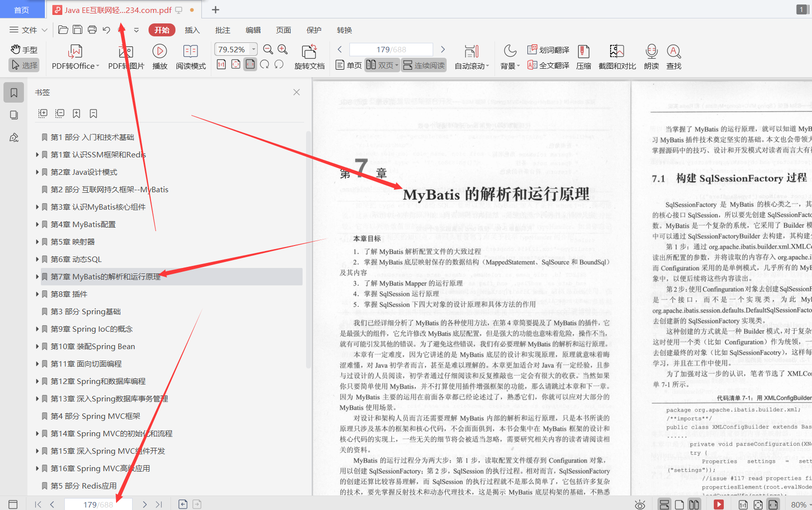This screenshot has width=812, height=510.
Task: Open 截图和对比 screenshot compare tool
Action: pos(617,57)
